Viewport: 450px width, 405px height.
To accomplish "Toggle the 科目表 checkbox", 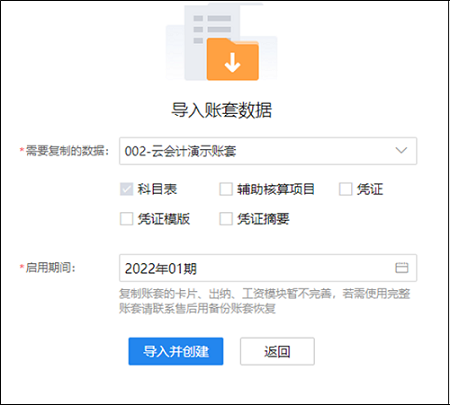I will tap(126, 189).
